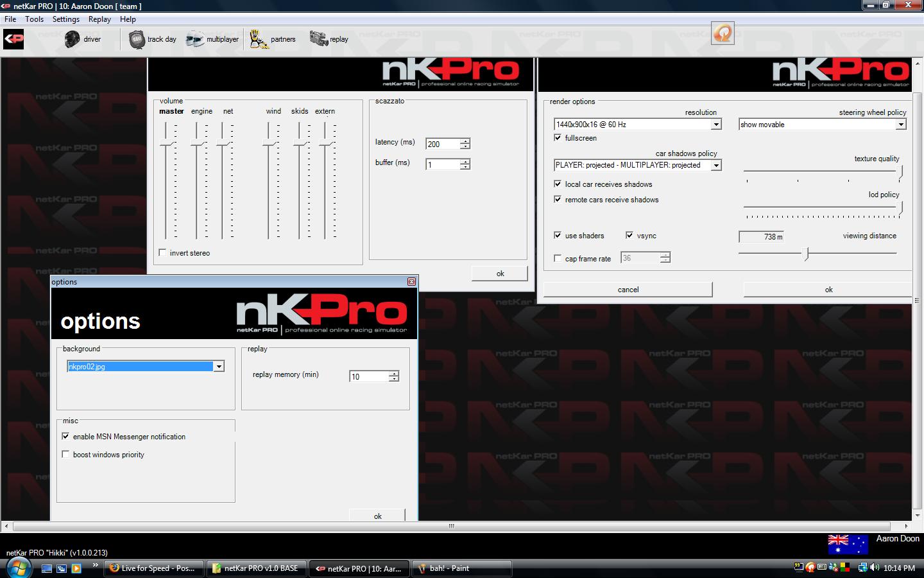Toggle invert stereo checkbox
924x578 pixels.
click(x=162, y=252)
